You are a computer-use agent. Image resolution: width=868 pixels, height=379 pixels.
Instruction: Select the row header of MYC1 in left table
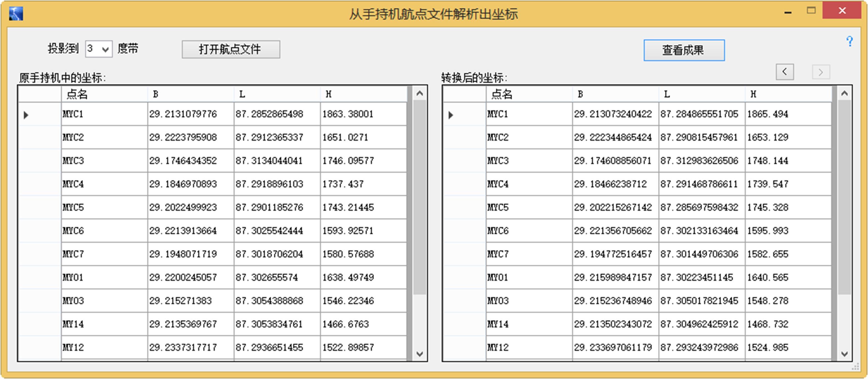click(40, 114)
